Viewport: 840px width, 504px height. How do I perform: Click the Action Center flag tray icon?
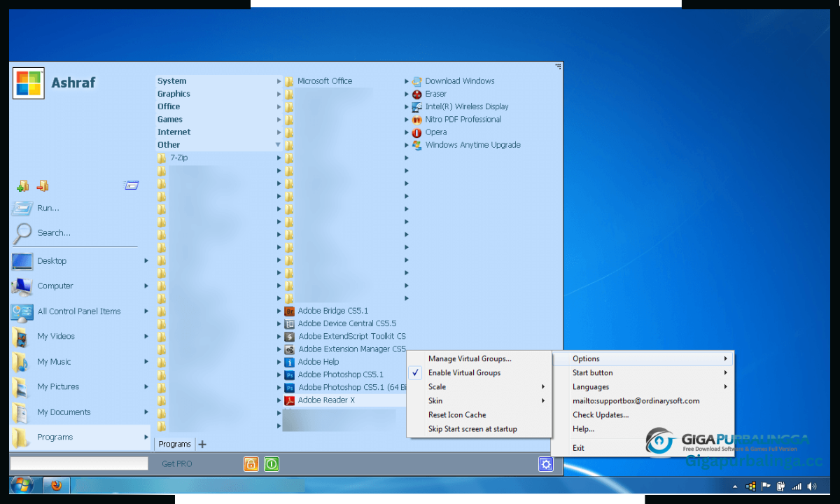point(766,486)
